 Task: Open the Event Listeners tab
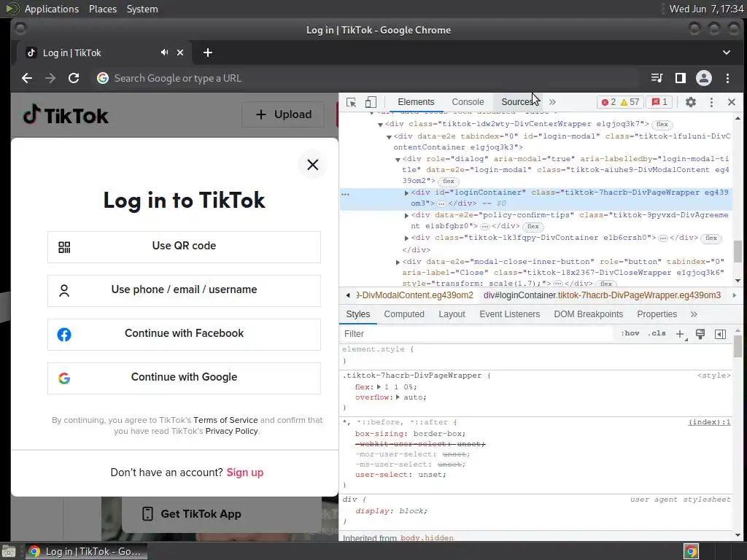click(x=509, y=314)
